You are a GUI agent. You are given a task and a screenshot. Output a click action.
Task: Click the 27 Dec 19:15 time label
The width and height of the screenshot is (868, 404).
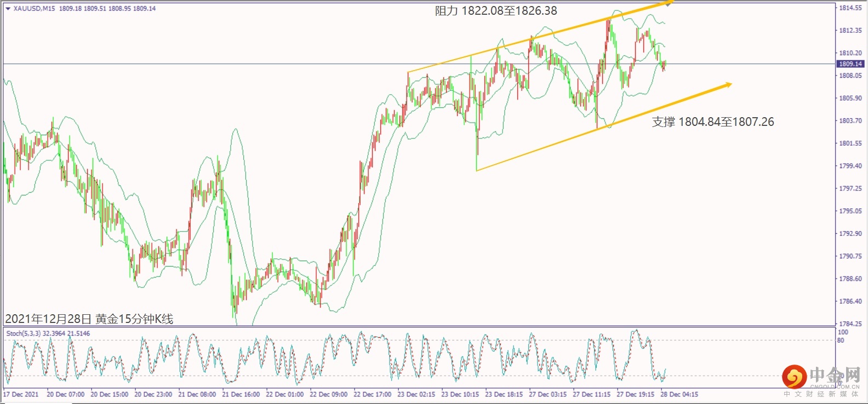point(636,394)
